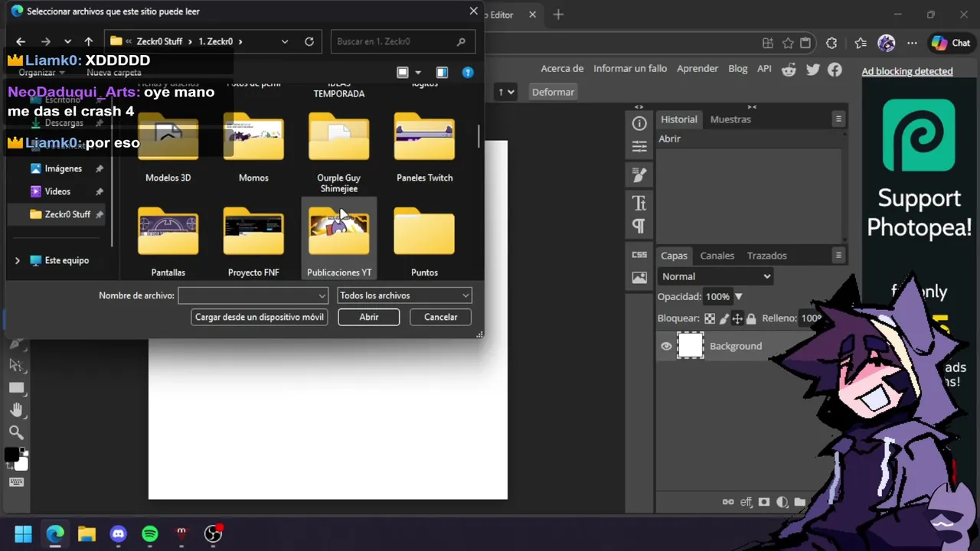Open the recent locations dropdown arrow
Image resolution: width=980 pixels, height=551 pixels.
point(67,41)
